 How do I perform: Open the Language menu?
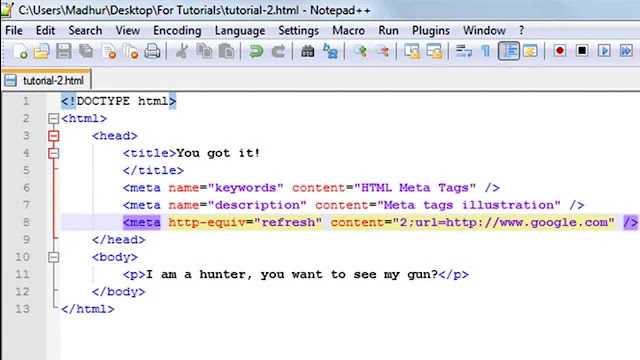[240, 31]
